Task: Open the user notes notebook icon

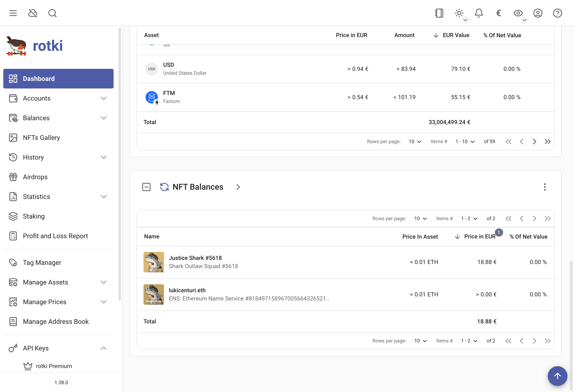Action: tap(439, 13)
